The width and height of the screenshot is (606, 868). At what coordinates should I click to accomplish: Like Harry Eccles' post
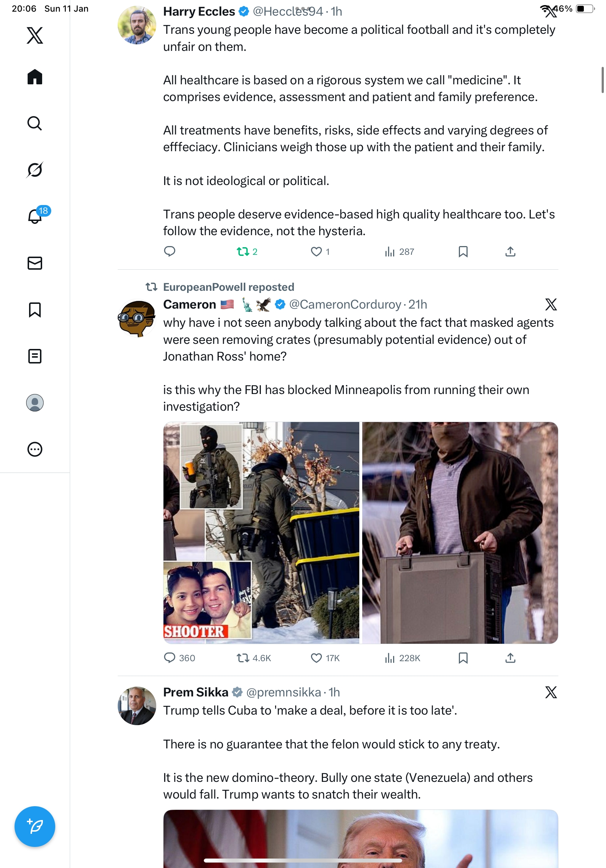pyautogui.click(x=316, y=252)
